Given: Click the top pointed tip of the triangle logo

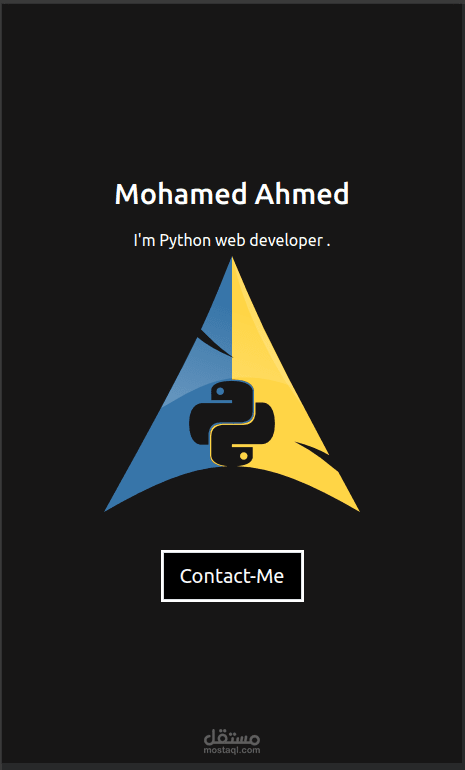Looking at the screenshot, I should [x=232, y=260].
